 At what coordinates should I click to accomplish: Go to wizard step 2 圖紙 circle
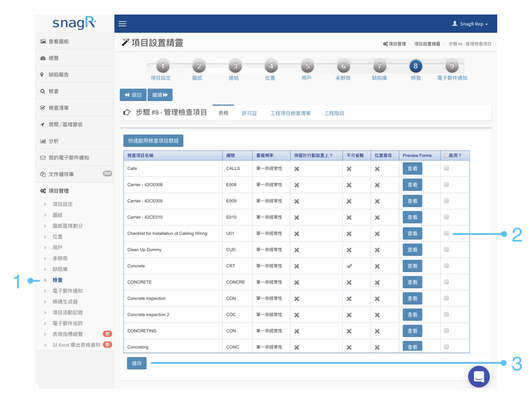pos(199,66)
